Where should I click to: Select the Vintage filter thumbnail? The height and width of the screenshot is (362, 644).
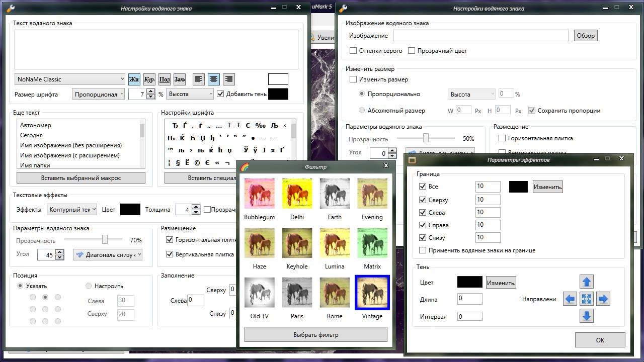pos(372,293)
